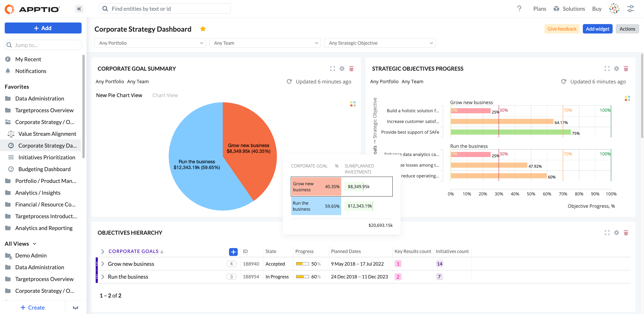
Task: Toggle the favorite star next to dashboard title
Action: 203,29
